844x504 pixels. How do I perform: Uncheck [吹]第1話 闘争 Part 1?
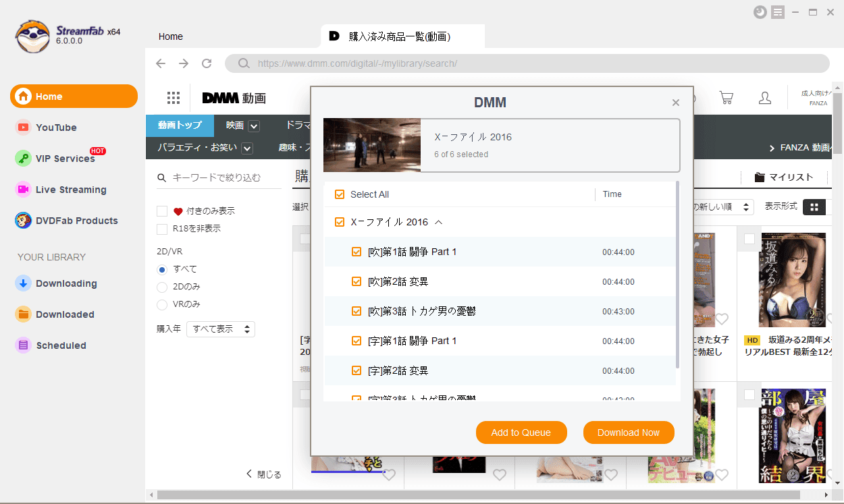tap(357, 252)
